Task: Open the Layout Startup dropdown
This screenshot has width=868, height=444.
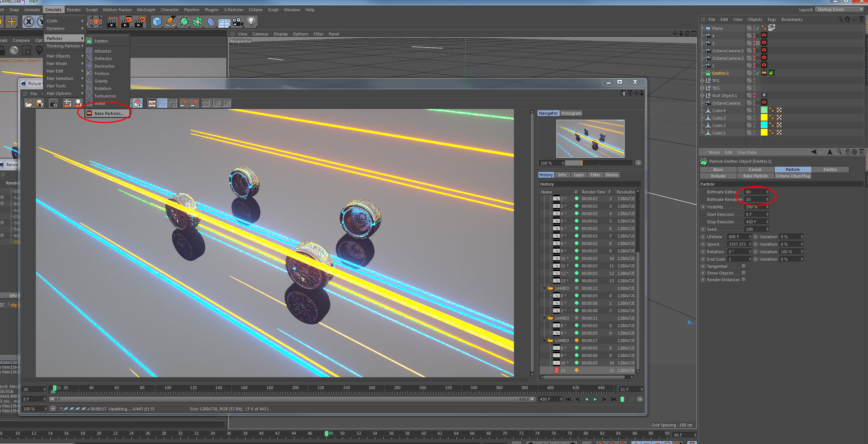Action: pyautogui.click(x=839, y=9)
